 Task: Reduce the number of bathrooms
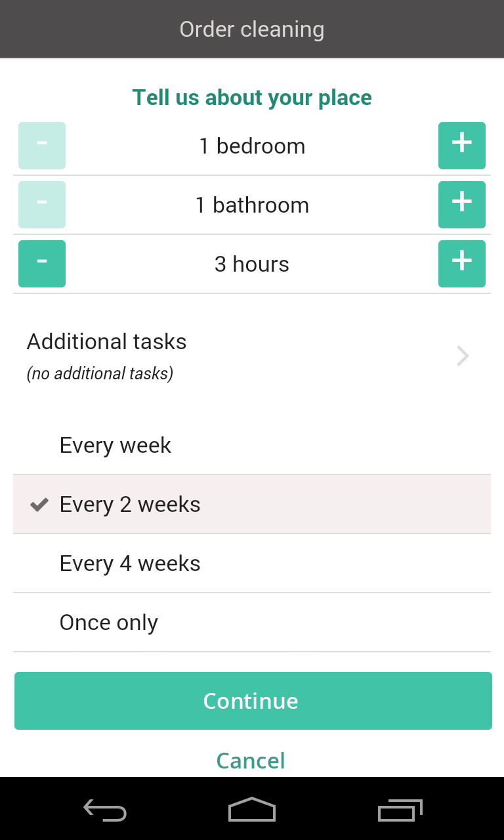point(42,205)
